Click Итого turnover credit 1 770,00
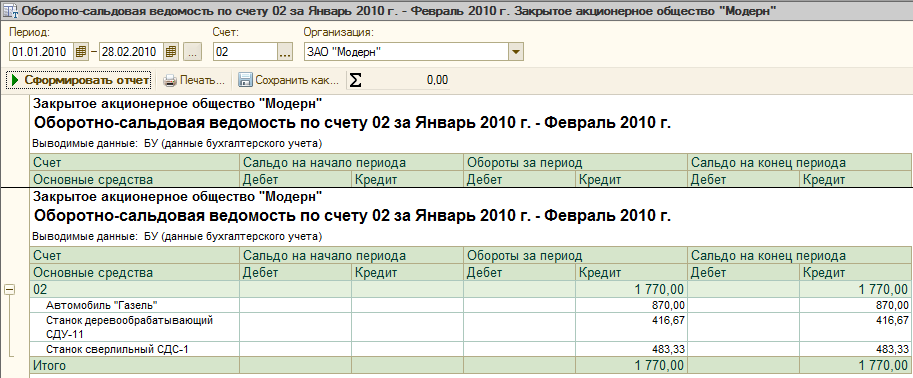 tap(632, 366)
